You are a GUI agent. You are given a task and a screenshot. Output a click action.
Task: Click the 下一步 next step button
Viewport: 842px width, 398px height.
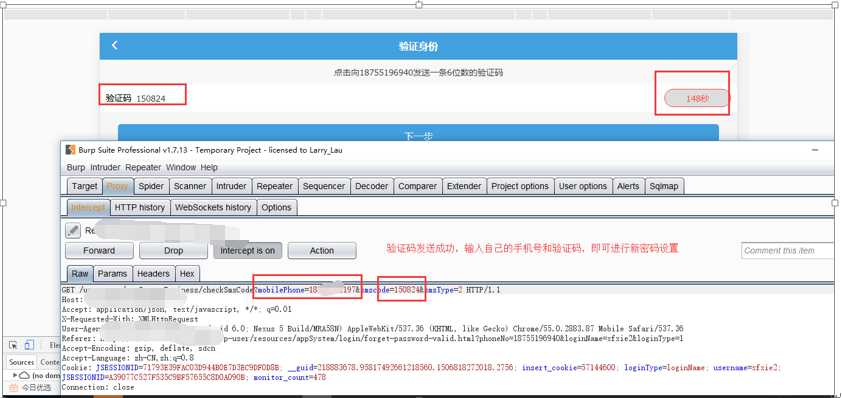418,134
